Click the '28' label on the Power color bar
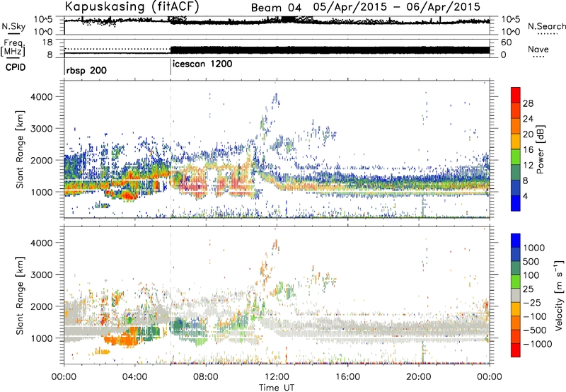The image size is (566, 392). tap(528, 103)
